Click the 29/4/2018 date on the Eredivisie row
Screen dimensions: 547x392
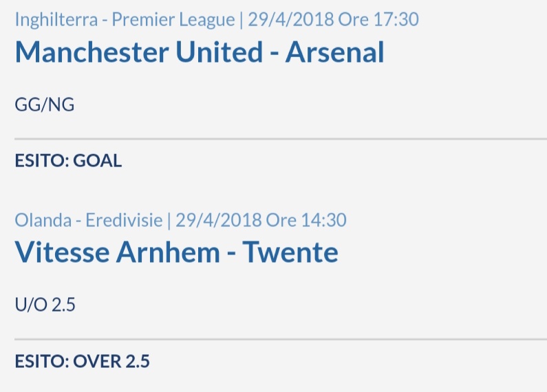(x=219, y=220)
